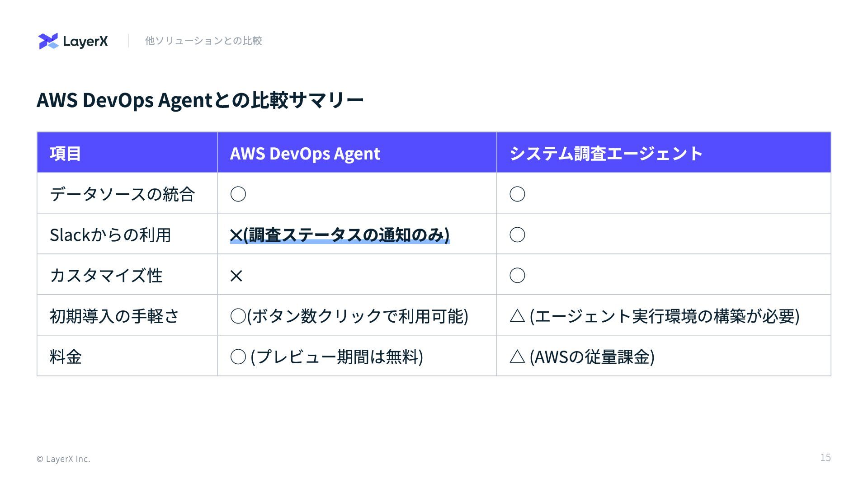This screenshot has height=488, width=868.
Task: Click the underlined 調査ステータスの通知のみ text
Action: tap(346, 235)
